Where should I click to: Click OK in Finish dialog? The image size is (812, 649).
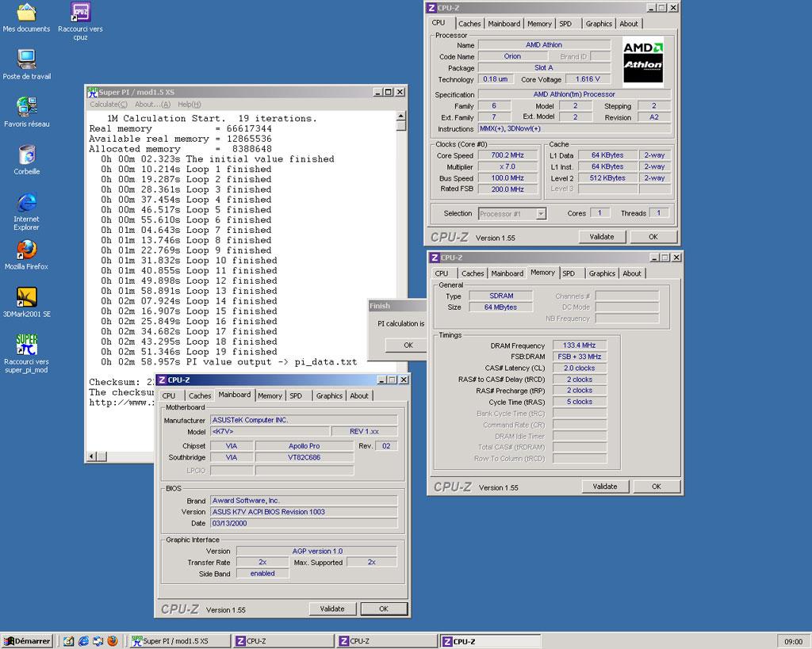pyautogui.click(x=408, y=345)
